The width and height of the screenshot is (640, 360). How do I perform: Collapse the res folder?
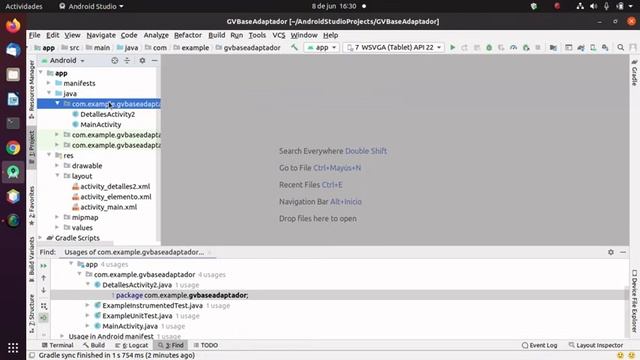49,155
